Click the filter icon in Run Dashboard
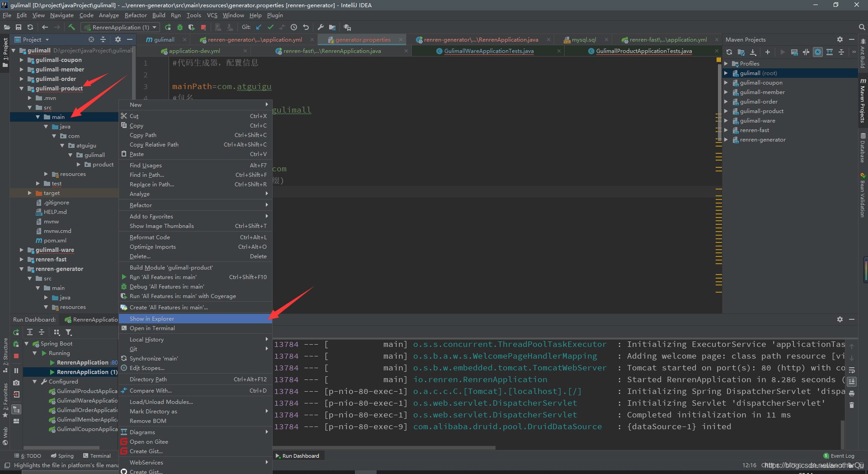This screenshot has height=474, width=868. click(x=69, y=332)
